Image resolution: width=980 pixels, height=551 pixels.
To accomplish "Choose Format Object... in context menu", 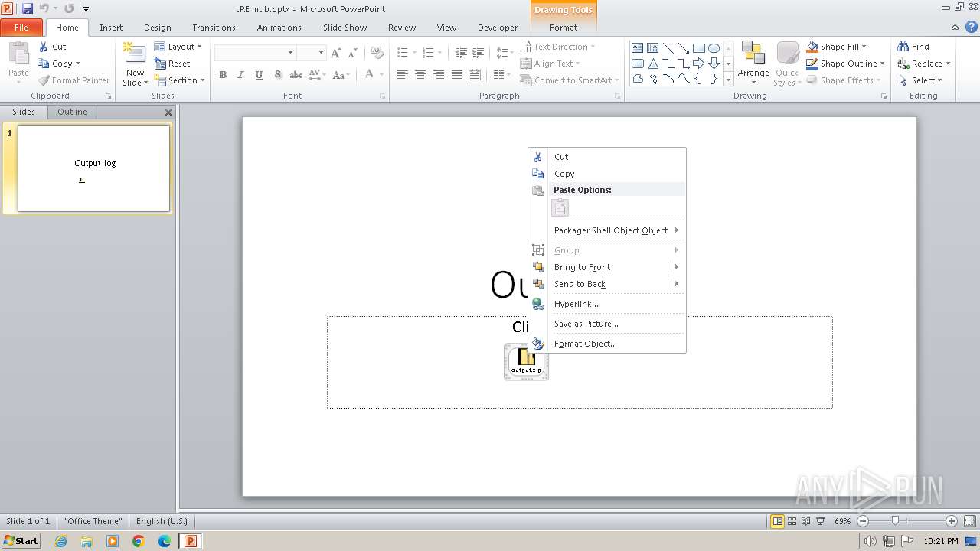I will point(607,344).
